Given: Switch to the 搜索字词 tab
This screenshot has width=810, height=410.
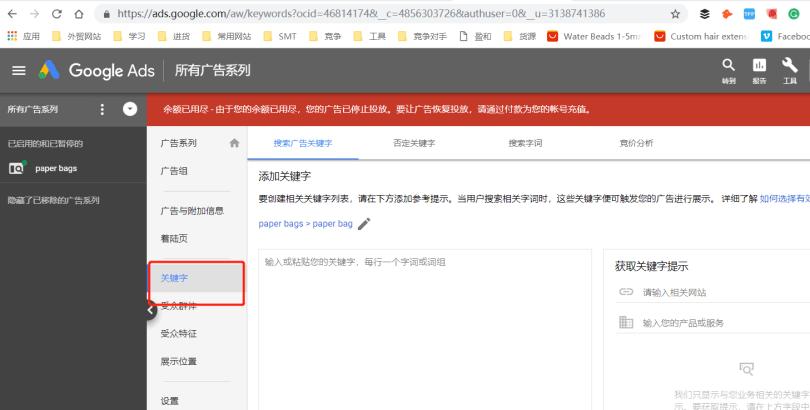Looking at the screenshot, I should 525,143.
